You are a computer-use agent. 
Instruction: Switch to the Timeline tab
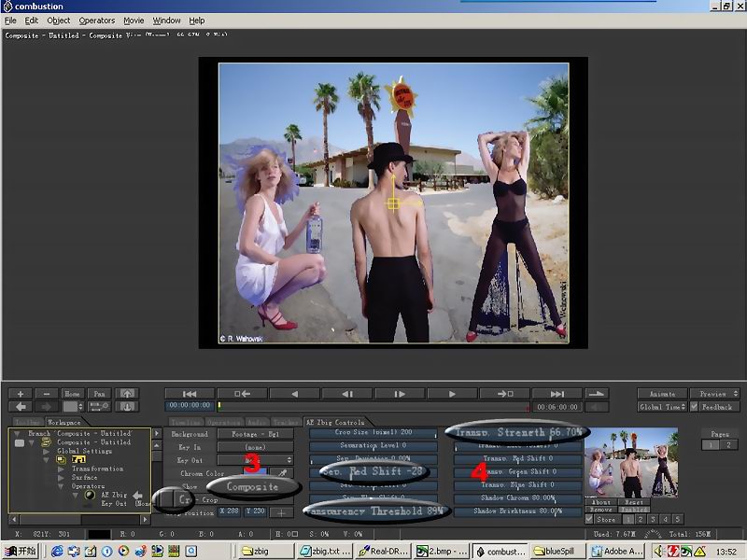click(x=186, y=422)
